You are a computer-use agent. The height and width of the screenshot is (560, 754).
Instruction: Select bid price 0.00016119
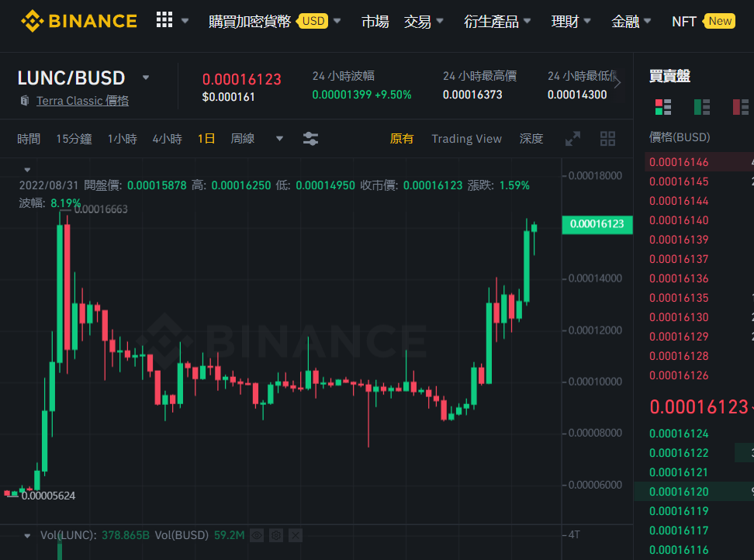coord(679,511)
